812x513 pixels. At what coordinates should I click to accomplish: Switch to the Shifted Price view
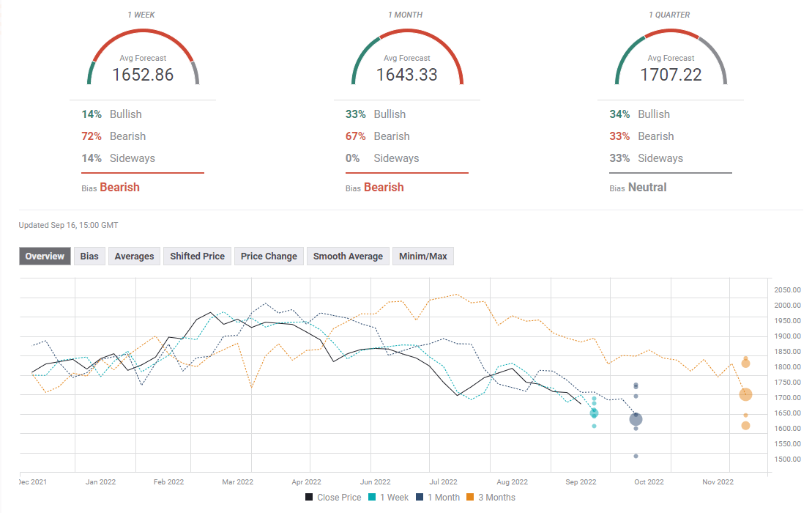(197, 256)
